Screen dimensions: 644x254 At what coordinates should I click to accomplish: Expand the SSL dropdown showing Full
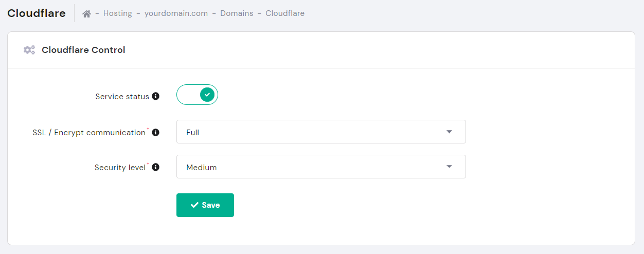point(321,132)
